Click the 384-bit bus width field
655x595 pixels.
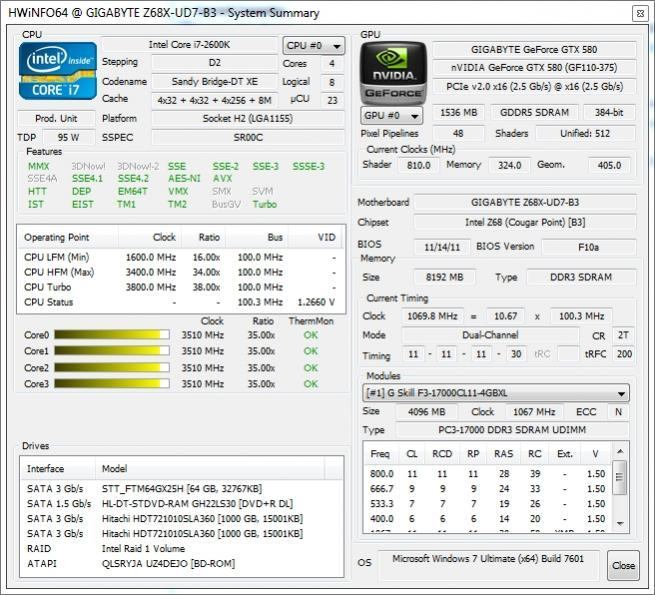(609, 112)
